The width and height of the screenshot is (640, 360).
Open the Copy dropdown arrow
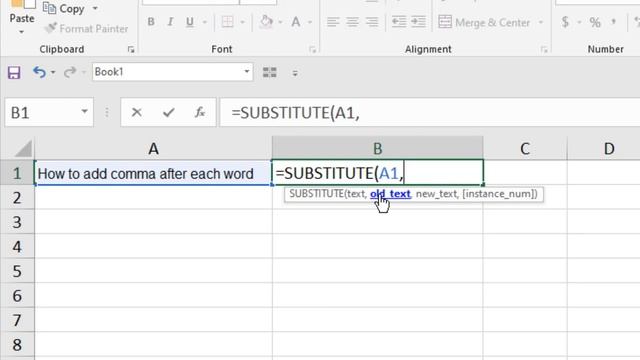tap(95, 9)
